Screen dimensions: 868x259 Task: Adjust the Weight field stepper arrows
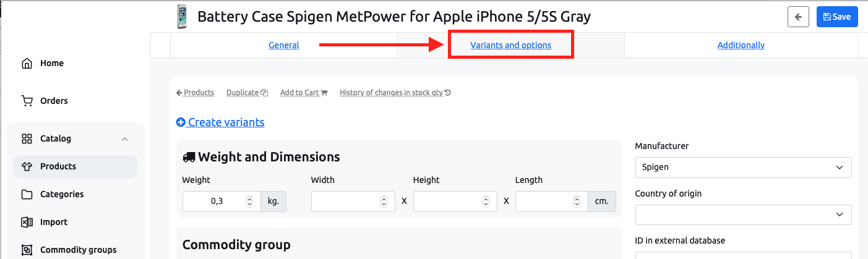tap(249, 202)
